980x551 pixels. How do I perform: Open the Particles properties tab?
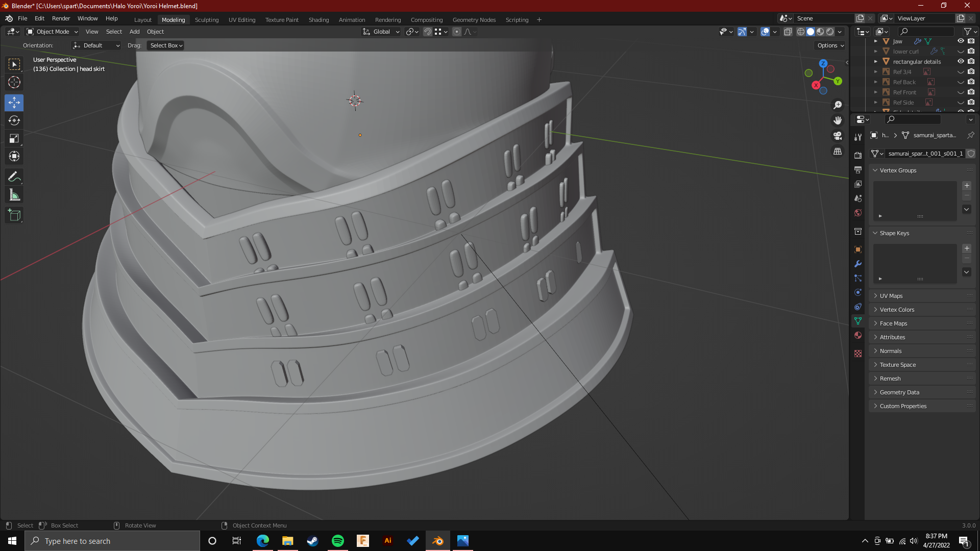858,278
